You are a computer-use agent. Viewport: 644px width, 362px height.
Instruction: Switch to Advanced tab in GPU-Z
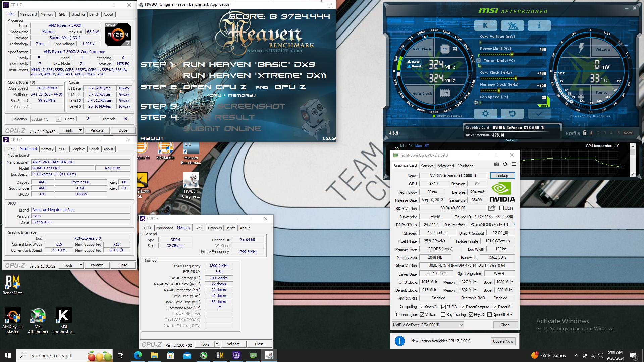445,166
